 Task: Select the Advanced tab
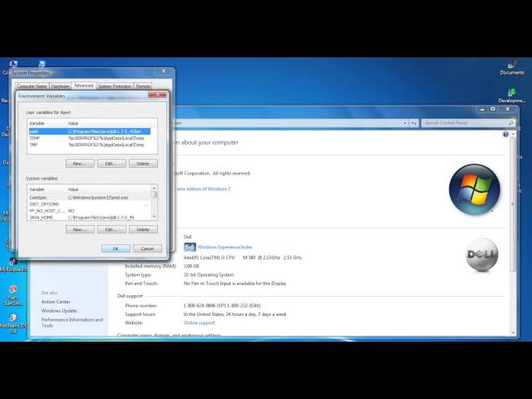click(83, 86)
